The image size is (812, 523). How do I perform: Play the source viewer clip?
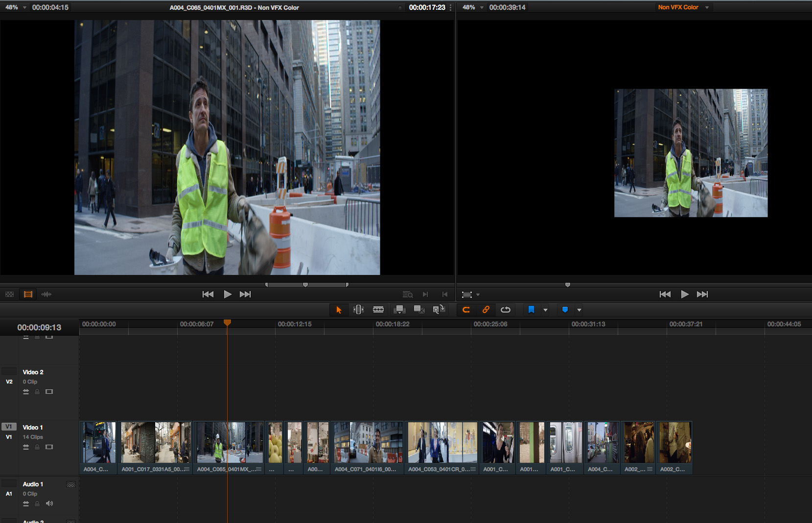tap(228, 294)
